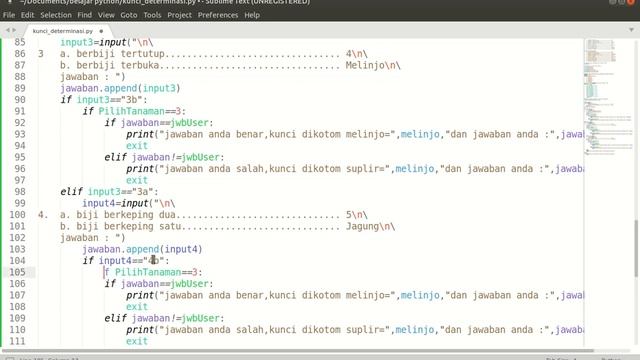Image resolution: width=640 pixels, height=360 pixels.
Task: Go to next tab with right arrow
Action: (x=14, y=30)
